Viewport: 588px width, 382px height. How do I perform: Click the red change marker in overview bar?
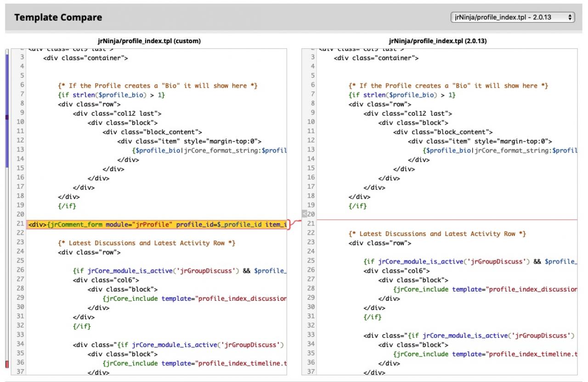[6, 364]
